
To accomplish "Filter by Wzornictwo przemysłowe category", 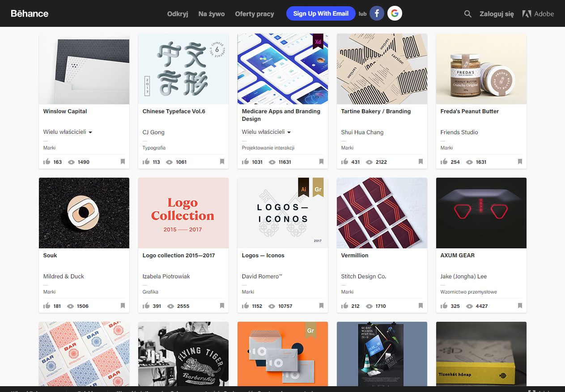I will [469, 292].
